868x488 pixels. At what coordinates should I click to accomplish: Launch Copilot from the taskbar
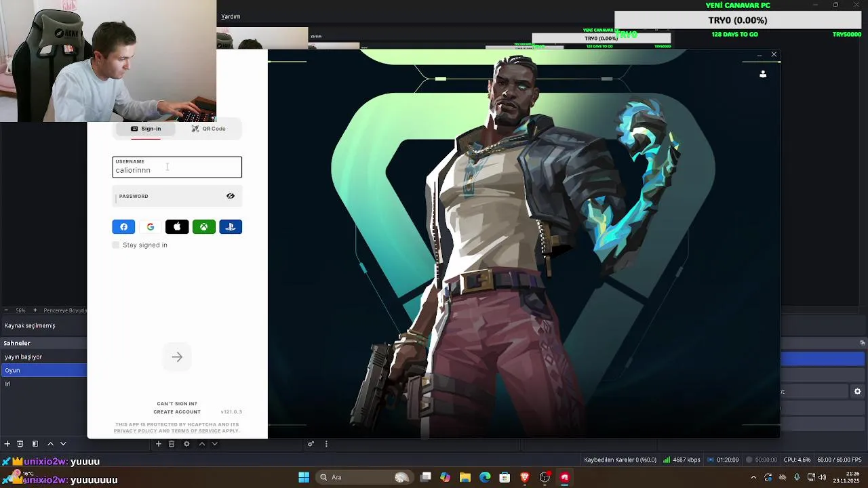(x=446, y=477)
